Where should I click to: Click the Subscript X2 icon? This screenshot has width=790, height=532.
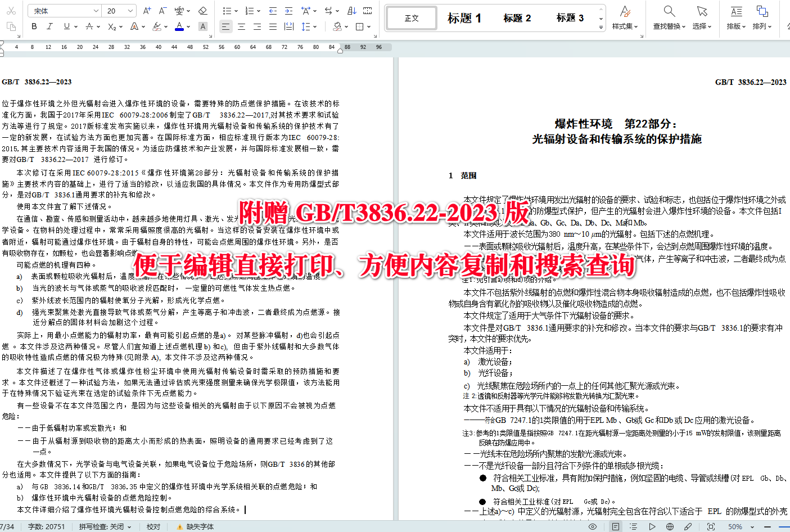(x=112, y=26)
